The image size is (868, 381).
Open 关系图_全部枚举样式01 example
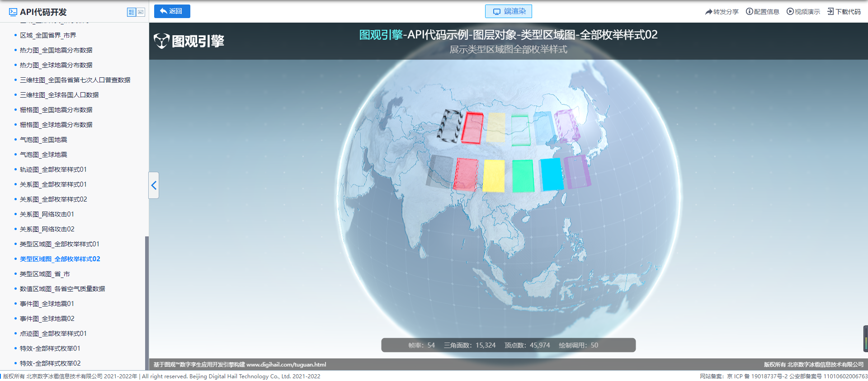[x=53, y=184]
